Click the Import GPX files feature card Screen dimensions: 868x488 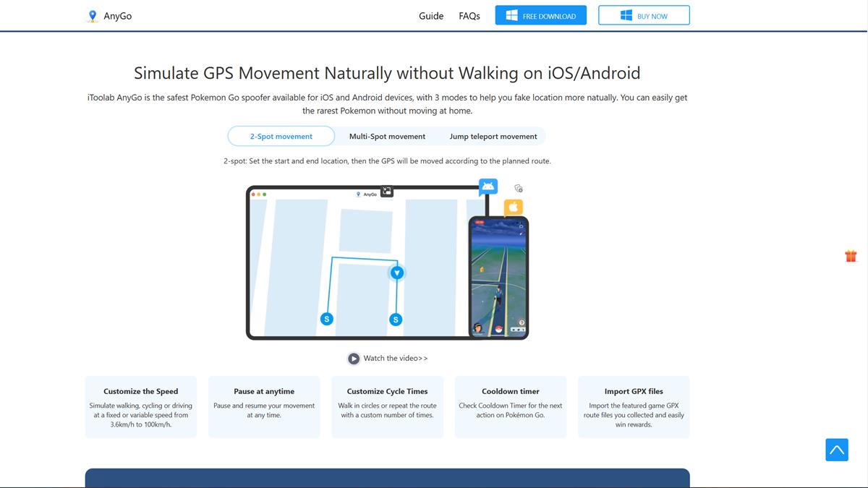pyautogui.click(x=634, y=407)
